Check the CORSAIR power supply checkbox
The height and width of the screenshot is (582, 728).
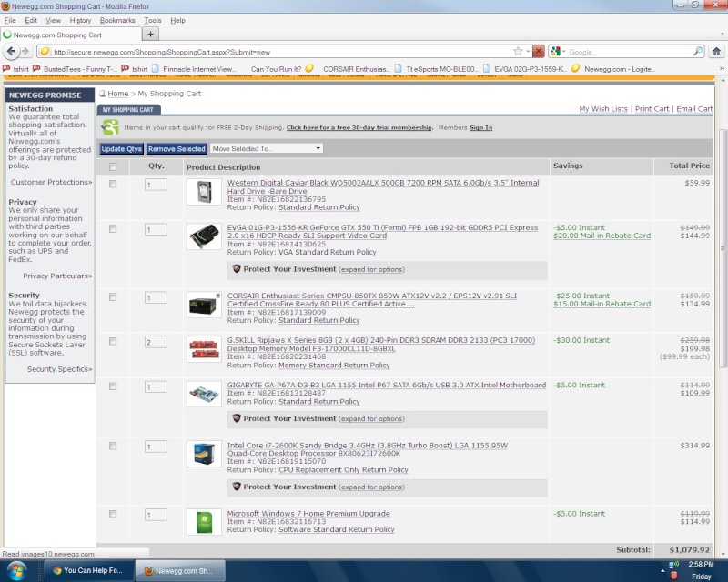(x=113, y=297)
